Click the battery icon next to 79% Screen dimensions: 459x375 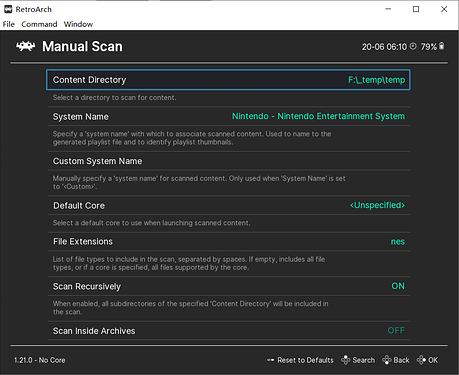click(x=441, y=46)
